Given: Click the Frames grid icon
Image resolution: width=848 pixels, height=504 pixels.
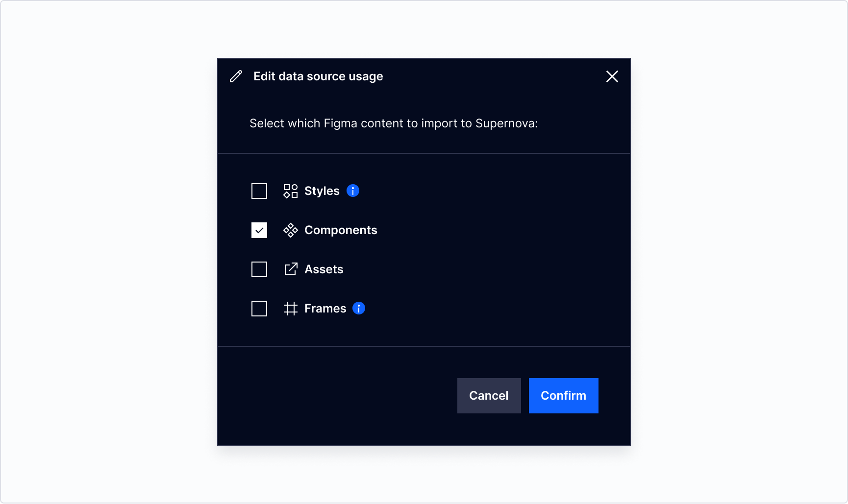Looking at the screenshot, I should point(291,309).
